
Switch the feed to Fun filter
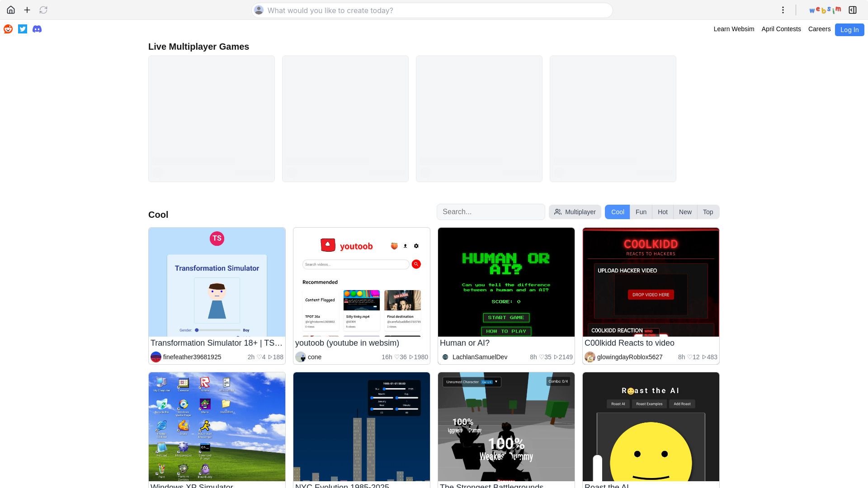tap(641, 211)
